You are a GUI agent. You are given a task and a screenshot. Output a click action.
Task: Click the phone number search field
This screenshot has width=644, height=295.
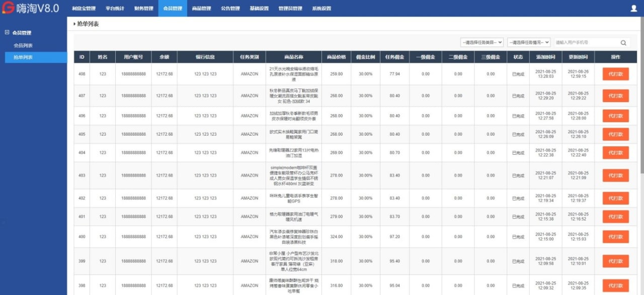[585, 43]
